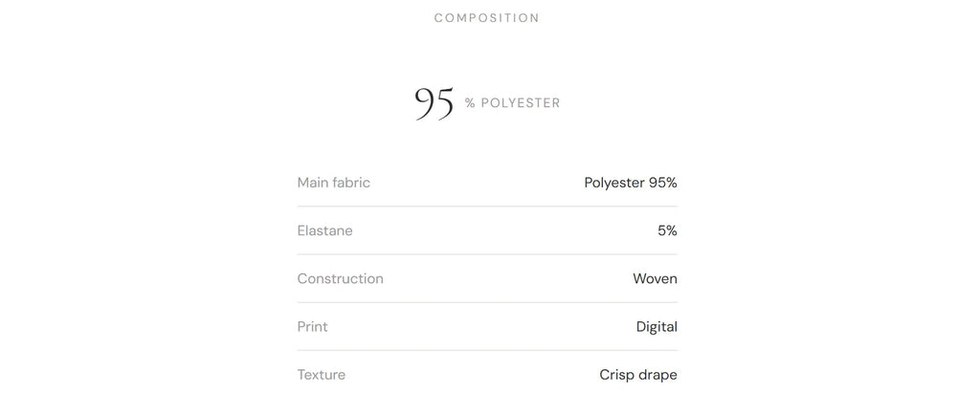The width and height of the screenshot is (980, 415).
Task: Select the Texture row label
Action: click(x=322, y=375)
